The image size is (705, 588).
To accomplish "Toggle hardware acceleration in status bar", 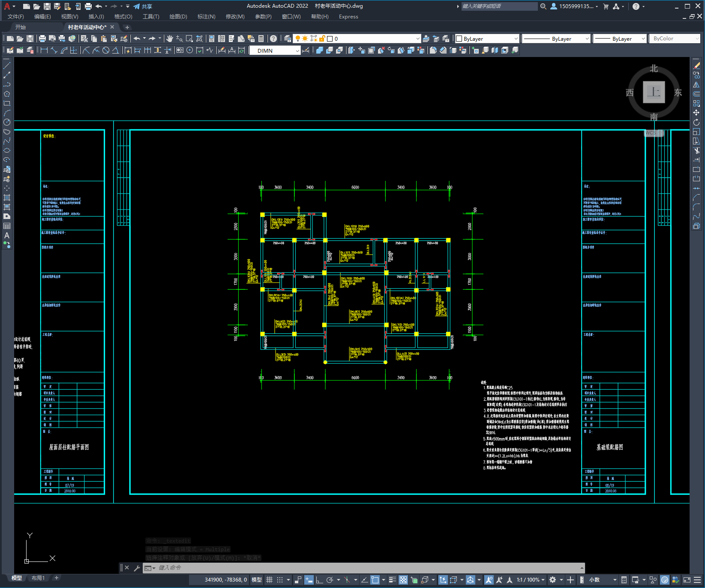I will point(665,579).
